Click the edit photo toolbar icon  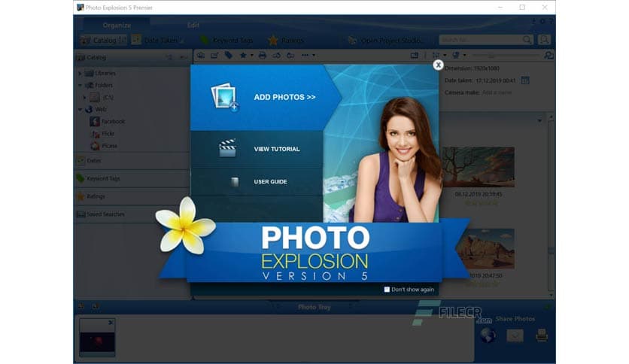click(214, 56)
